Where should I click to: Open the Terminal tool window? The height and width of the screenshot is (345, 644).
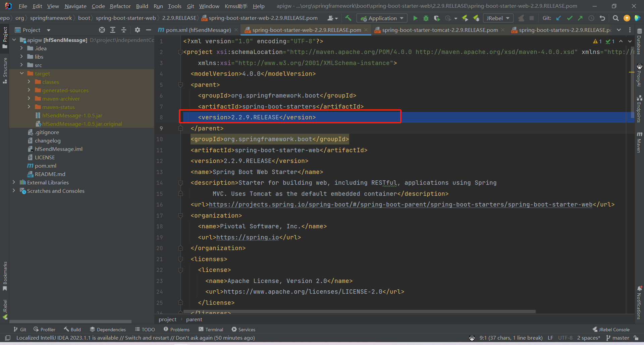[211, 330]
